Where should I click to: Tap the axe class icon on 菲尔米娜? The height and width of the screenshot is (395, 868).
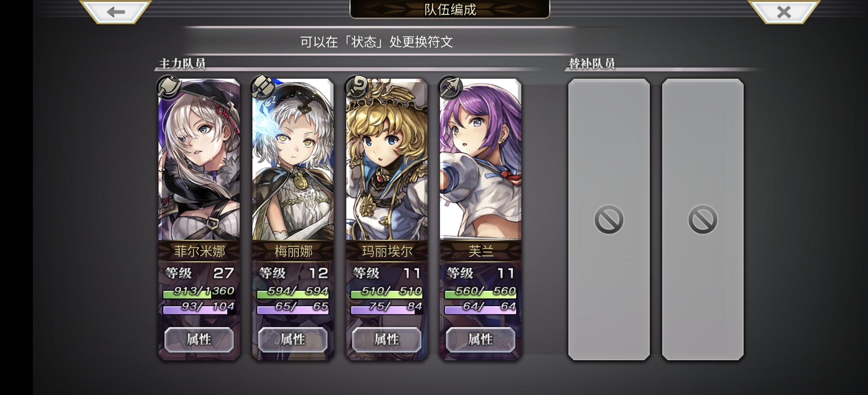(x=169, y=87)
